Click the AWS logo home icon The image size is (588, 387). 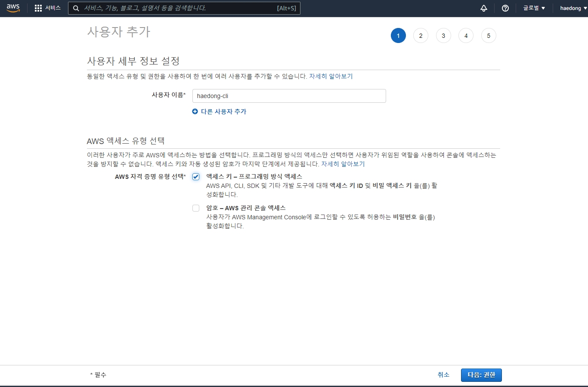click(x=13, y=8)
